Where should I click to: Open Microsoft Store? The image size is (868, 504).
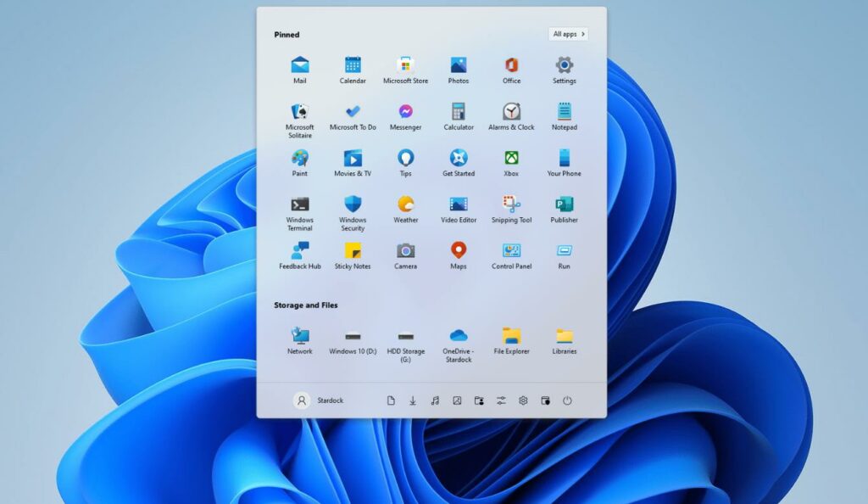pyautogui.click(x=405, y=70)
